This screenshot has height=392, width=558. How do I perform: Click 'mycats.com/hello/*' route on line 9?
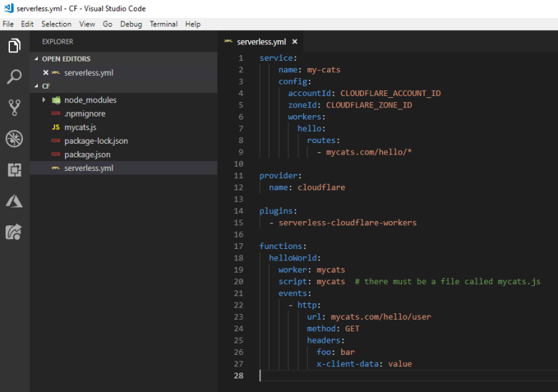tap(368, 152)
